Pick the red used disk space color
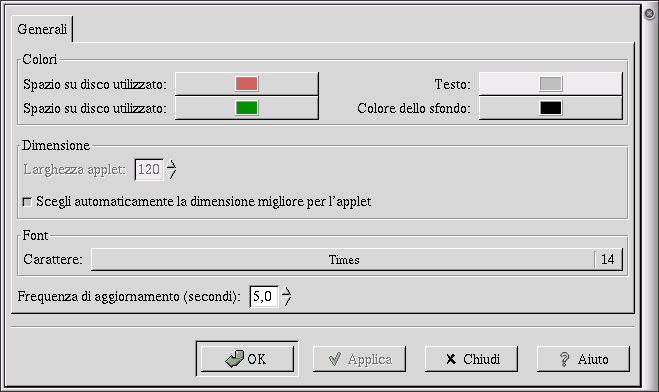The image size is (659, 392). pos(247,84)
